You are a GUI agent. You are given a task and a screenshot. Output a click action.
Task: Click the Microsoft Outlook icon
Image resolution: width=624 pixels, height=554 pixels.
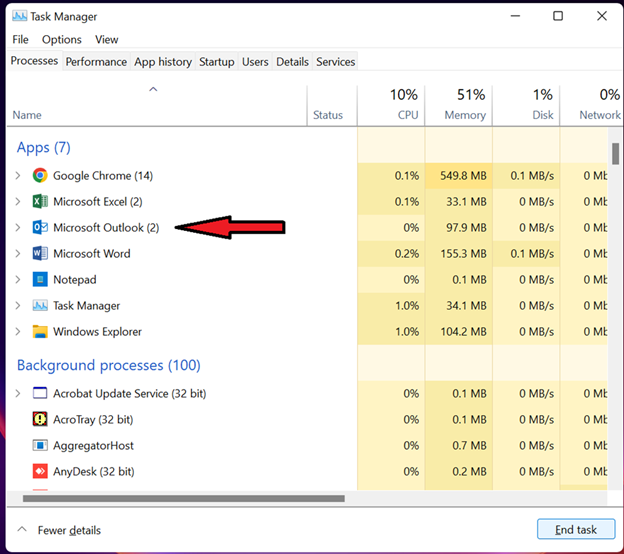tap(40, 227)
